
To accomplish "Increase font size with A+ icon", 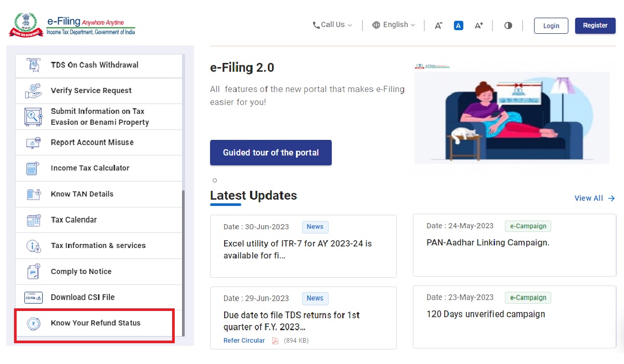I will click(479, 25).
